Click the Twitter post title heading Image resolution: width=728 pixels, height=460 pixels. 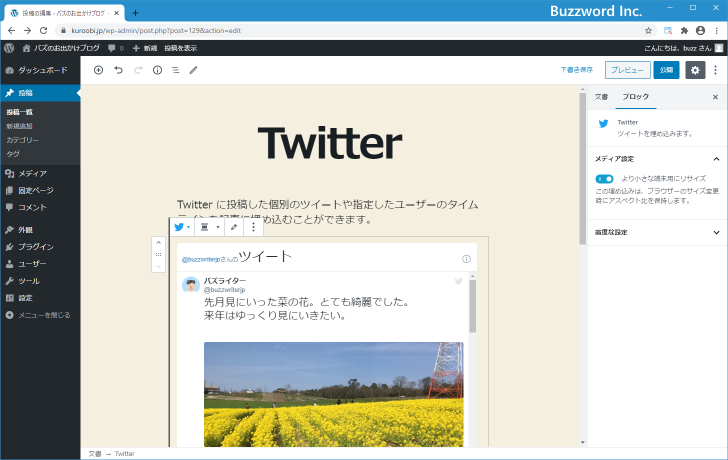(x=330, y=143)
